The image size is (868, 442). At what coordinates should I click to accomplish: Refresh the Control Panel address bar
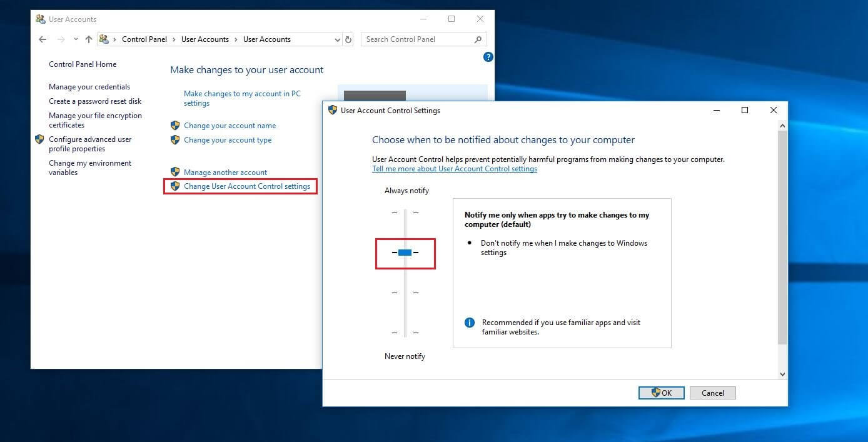[348, 39]
